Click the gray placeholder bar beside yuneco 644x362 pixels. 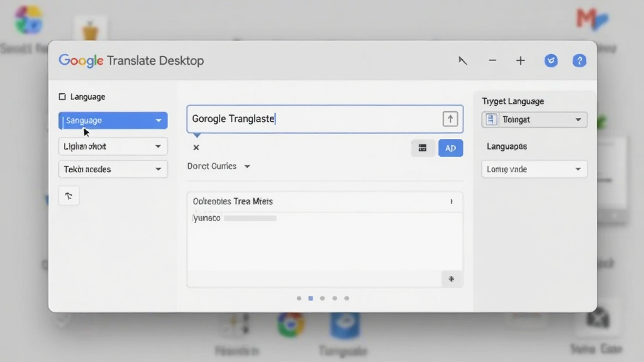pos(250,218)
